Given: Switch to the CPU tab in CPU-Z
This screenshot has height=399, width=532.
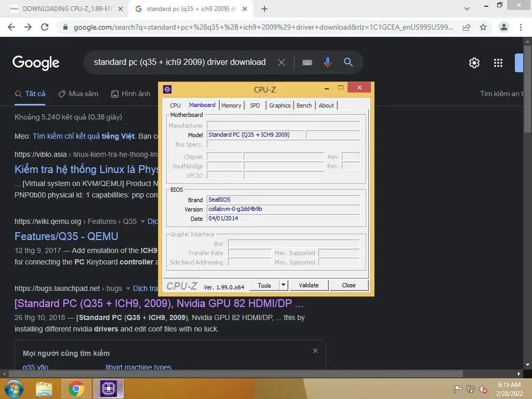Looking at the screenshot, I should click(175, 105).
